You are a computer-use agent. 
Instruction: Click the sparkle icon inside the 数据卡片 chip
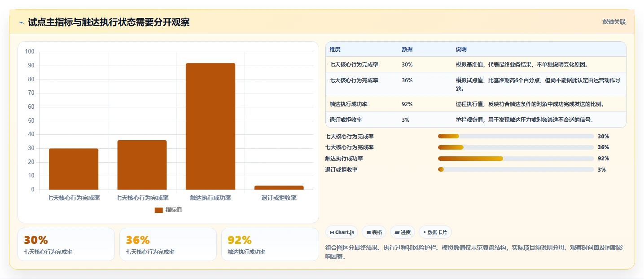coord(425,232)
